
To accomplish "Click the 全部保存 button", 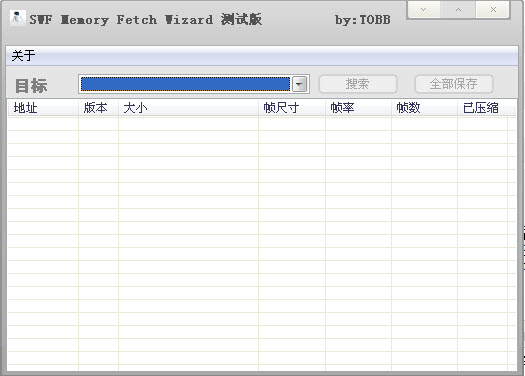I will coord(454,84).
